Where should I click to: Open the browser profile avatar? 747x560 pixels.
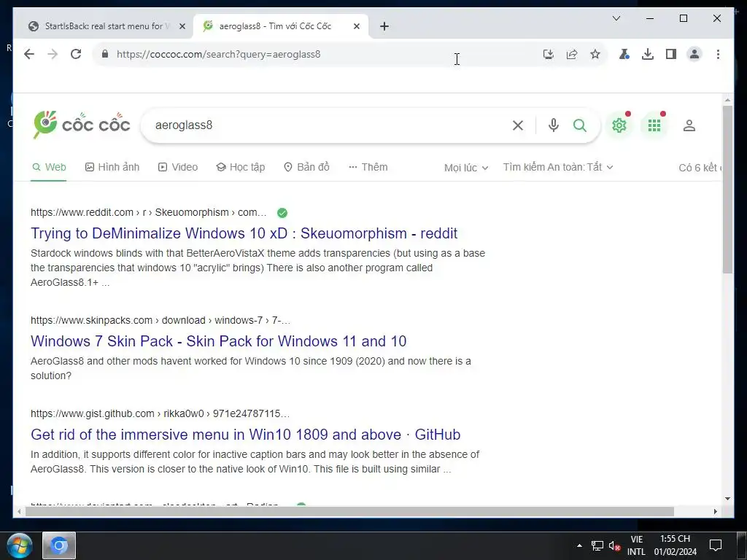pos(694,54)
